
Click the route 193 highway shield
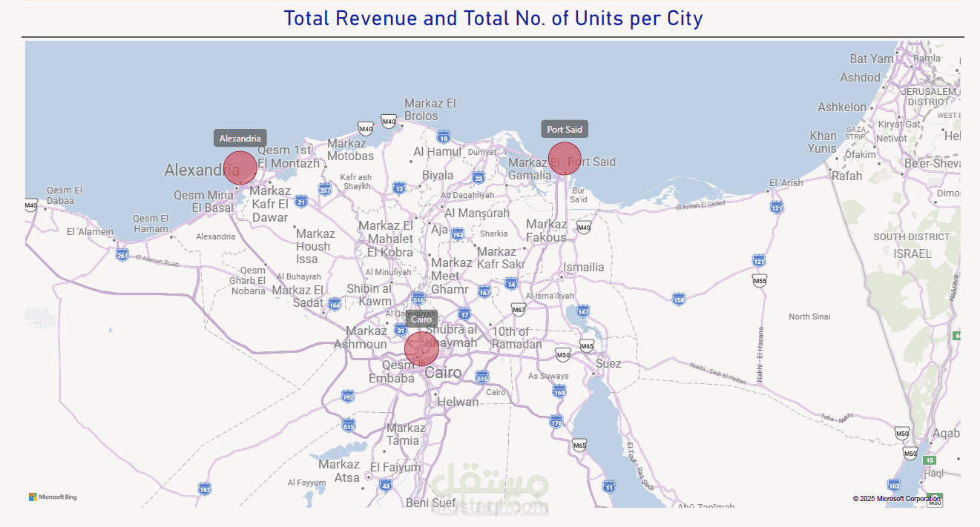coord(458,234)
